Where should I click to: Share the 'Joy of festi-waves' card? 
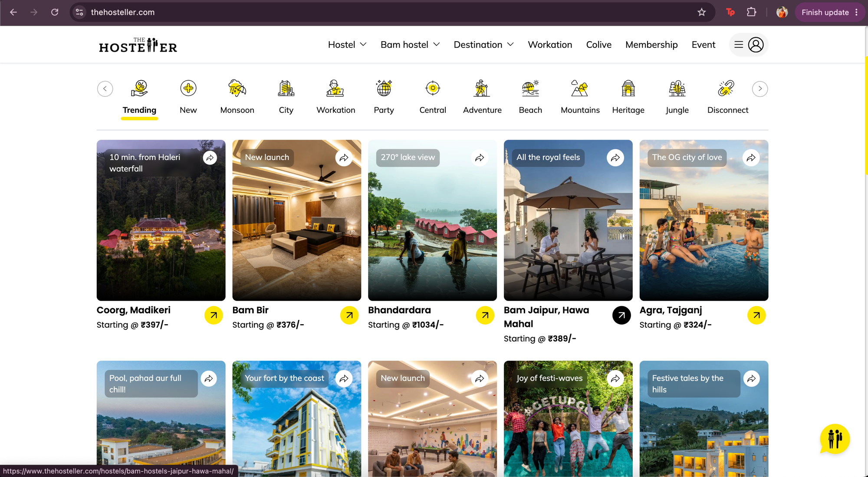click(615, 378)
